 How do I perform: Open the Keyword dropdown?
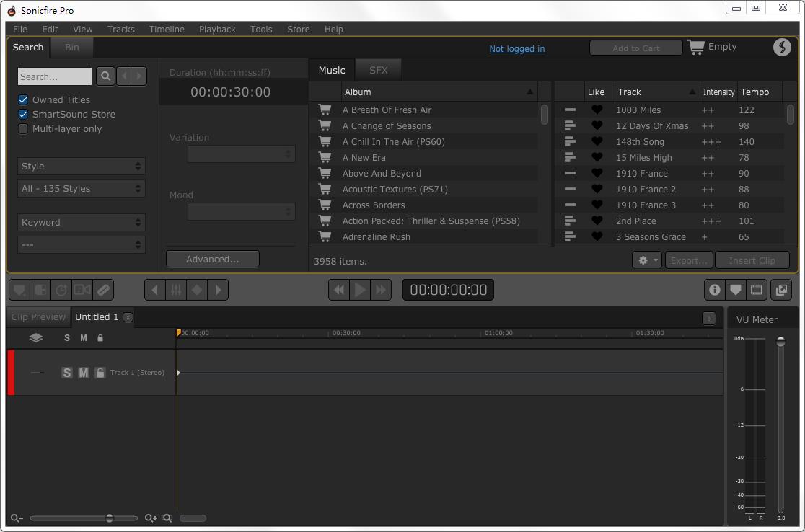tap(81, 223)
